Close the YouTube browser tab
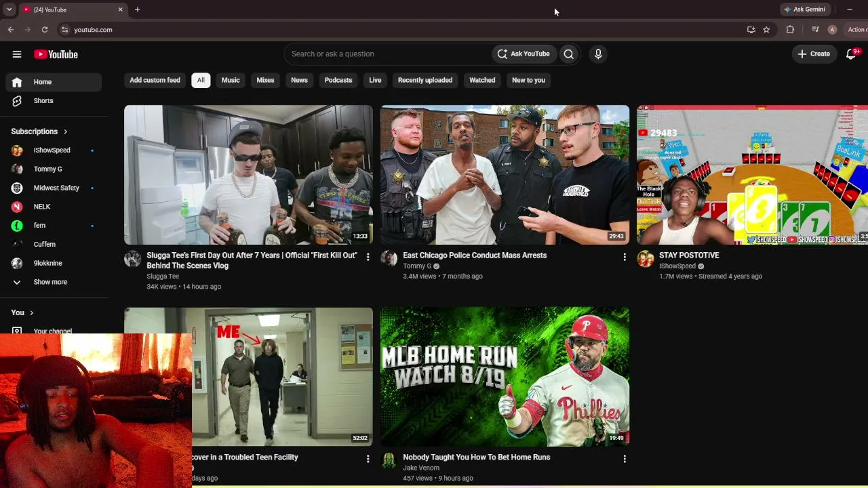The height and width of the screenshot is (488, 868). pyautogui.click(x=121, y=9)
